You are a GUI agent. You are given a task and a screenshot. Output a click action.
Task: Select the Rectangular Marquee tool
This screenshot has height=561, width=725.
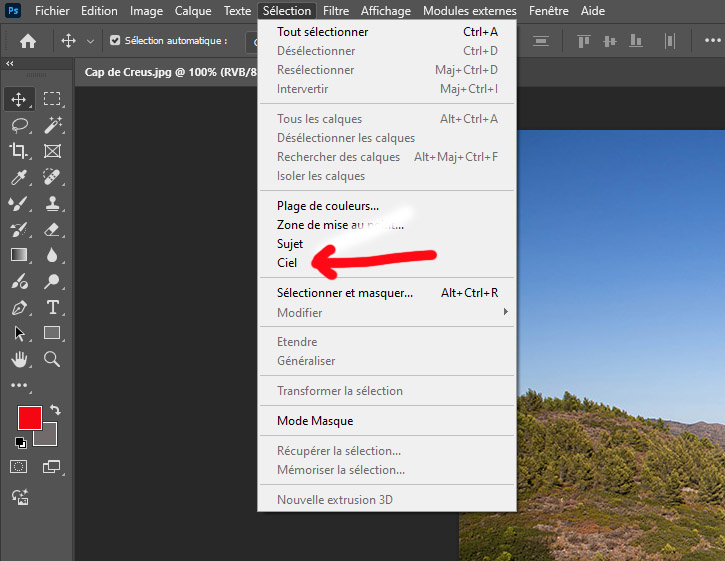click(52, 99)
